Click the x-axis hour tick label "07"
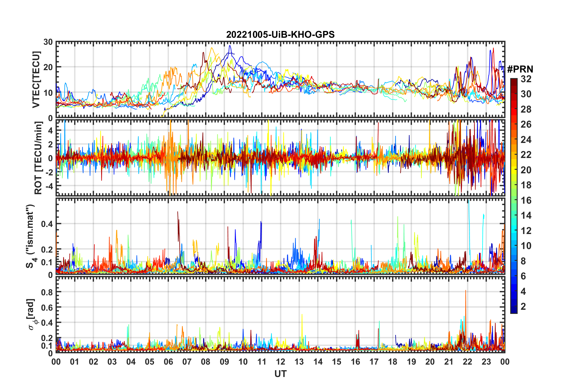The height and width of the screenshot is (392, 561). click(187, 362)
